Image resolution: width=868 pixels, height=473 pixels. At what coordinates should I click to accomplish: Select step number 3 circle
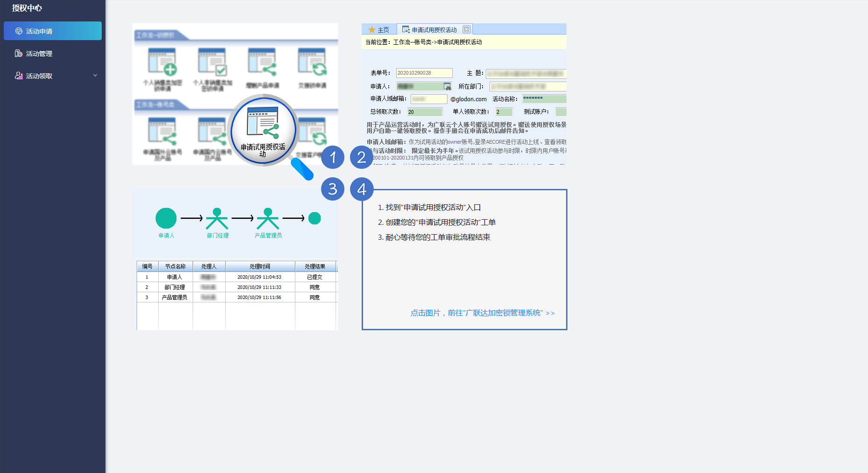[333, 189]
